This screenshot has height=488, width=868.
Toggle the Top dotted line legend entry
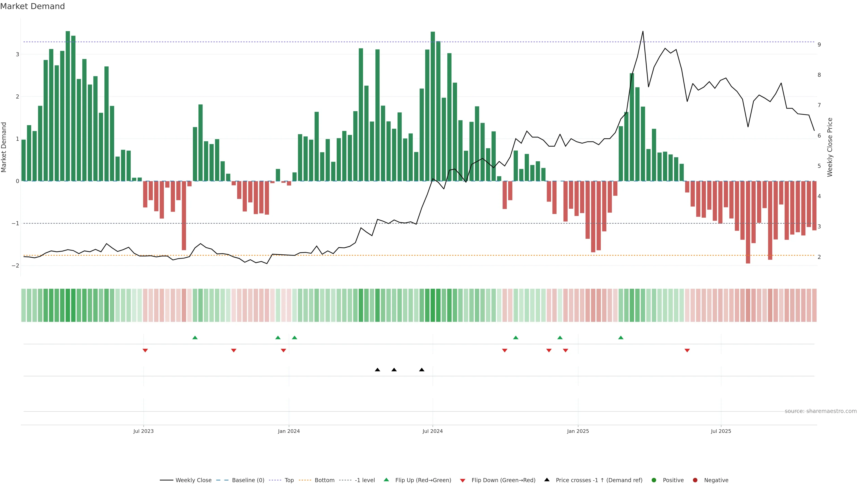click(x=289, y=480)
